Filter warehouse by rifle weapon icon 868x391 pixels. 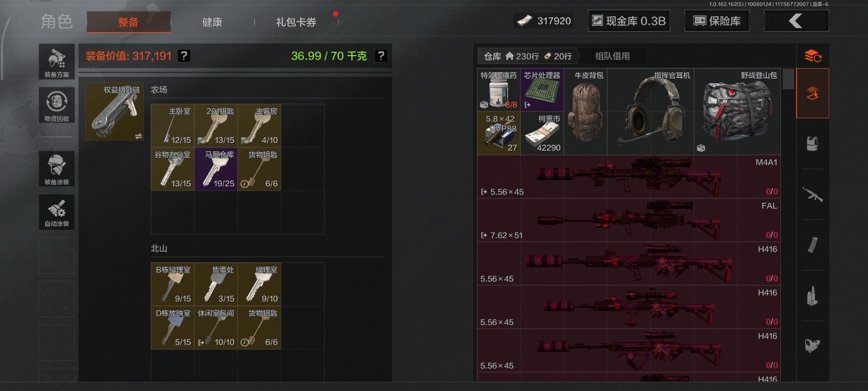(x=812, y=195)
